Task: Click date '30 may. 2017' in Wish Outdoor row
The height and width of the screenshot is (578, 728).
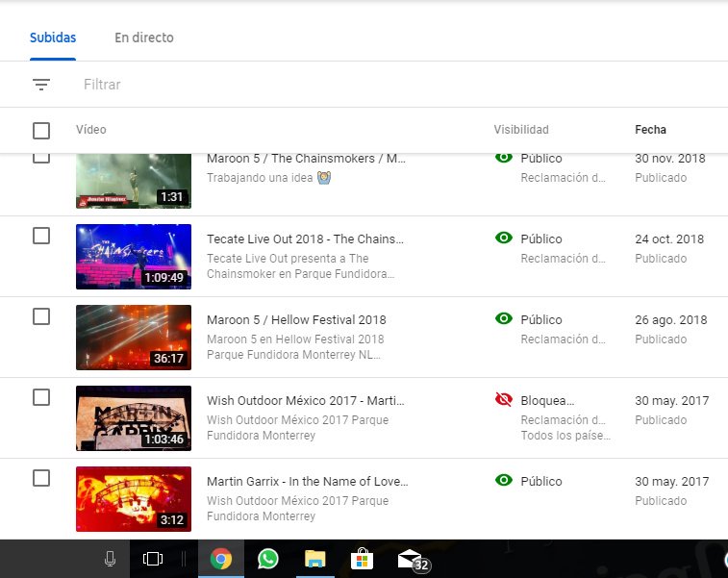Action: 672,401
